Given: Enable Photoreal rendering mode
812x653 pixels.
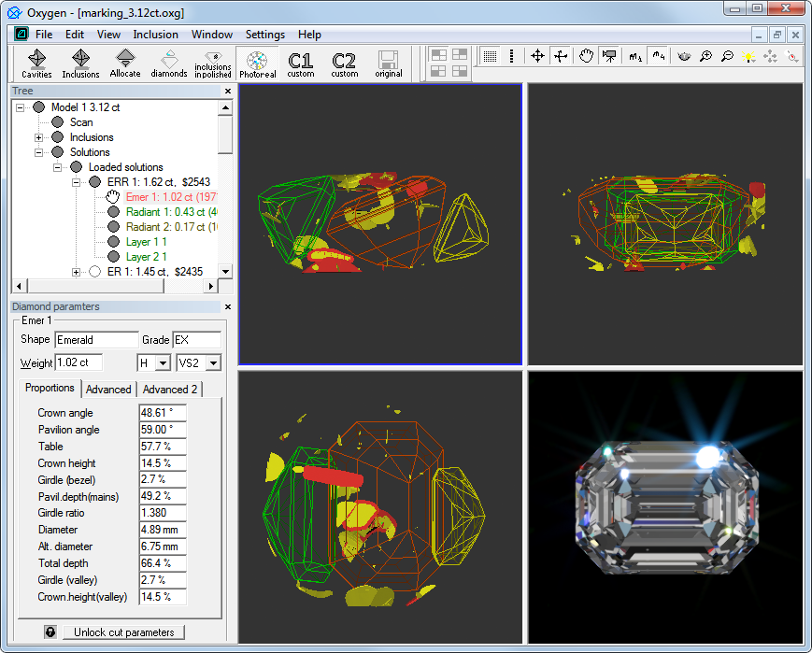Looking at the screenshot, I should 257,63.
